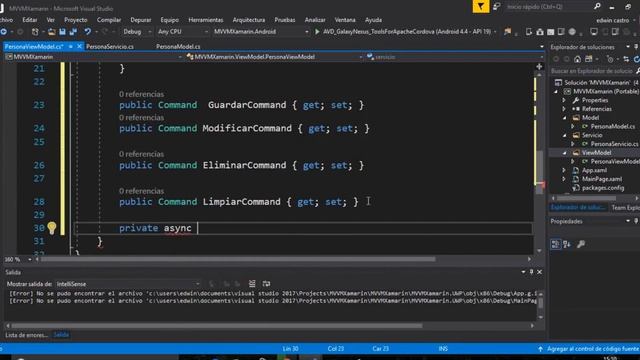The height and width of the screenshot is (360, 640).
Task: Close the Output panel
Action: point(539,272)
